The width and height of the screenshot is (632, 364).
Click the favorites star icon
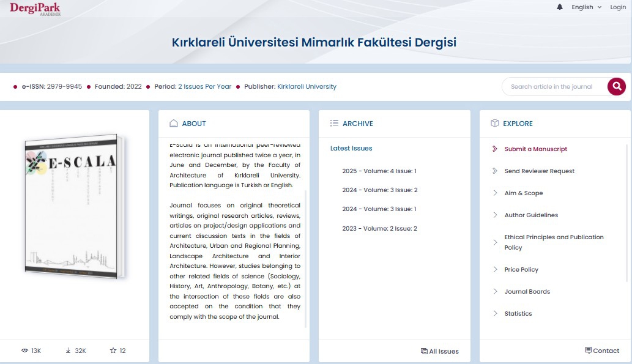click(113, 351)
